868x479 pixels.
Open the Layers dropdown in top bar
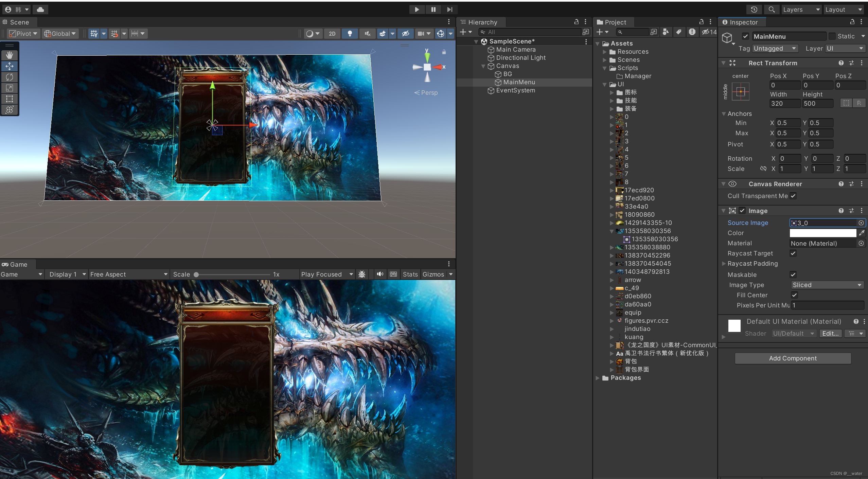801,10
